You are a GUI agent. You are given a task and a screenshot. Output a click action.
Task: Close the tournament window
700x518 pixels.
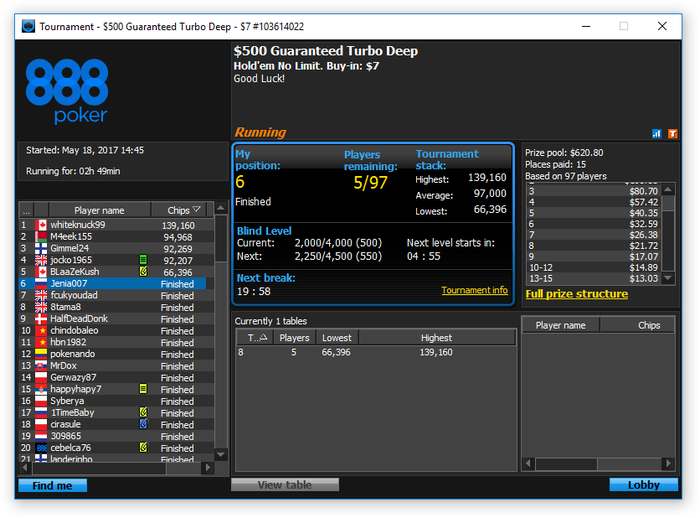tap(662, 26)
